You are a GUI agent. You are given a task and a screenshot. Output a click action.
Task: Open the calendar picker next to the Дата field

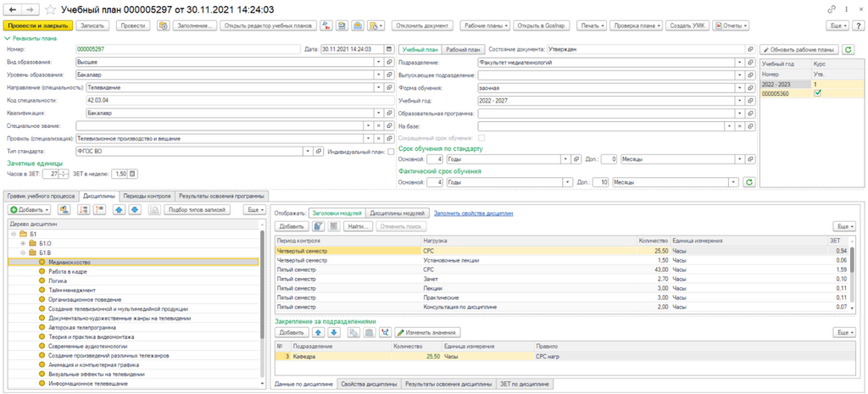(x=388, y=48)
